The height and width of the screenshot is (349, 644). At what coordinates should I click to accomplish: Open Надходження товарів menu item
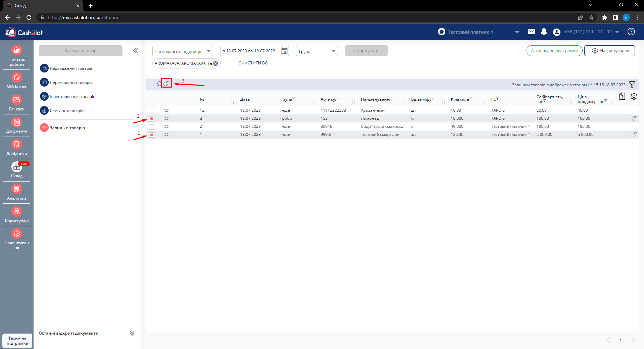71,68
